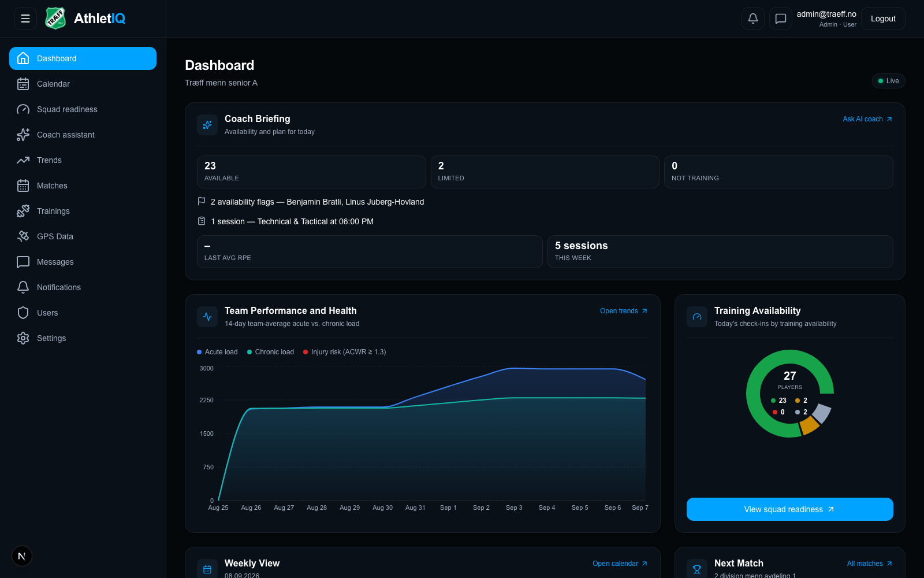Click the Calendar icon in sidebar

[x=23, y=84]
